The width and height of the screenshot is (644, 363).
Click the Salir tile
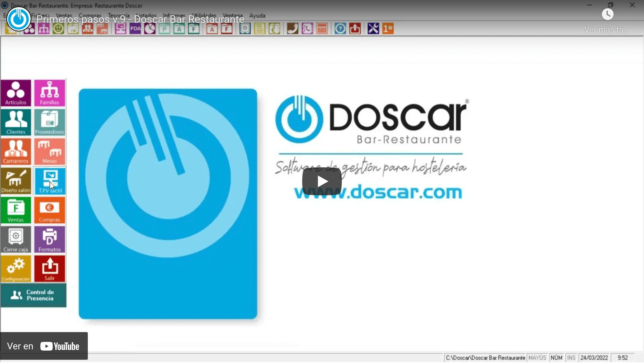coord(49,269)
